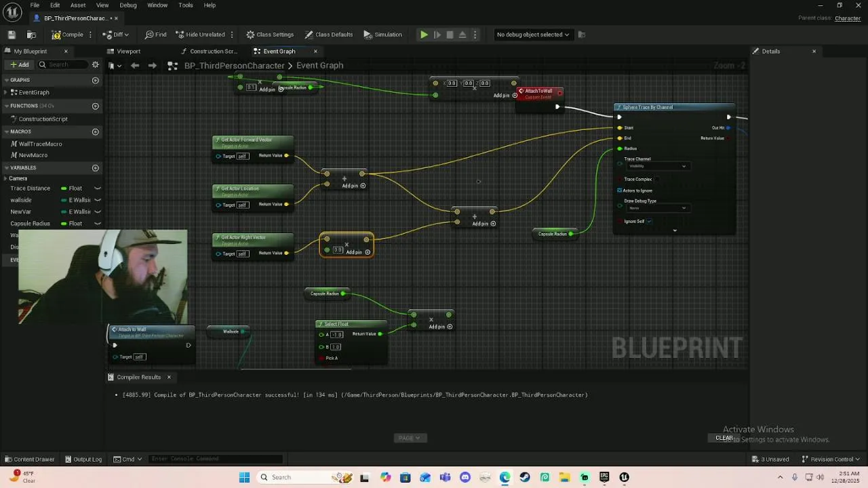Screen dimensions: 868x488
Task: Open the Output Log
Action: 83,460
